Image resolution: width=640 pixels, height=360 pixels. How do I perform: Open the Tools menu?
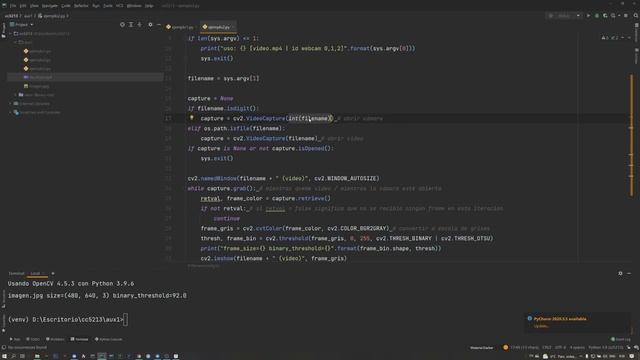coord(108,6)
